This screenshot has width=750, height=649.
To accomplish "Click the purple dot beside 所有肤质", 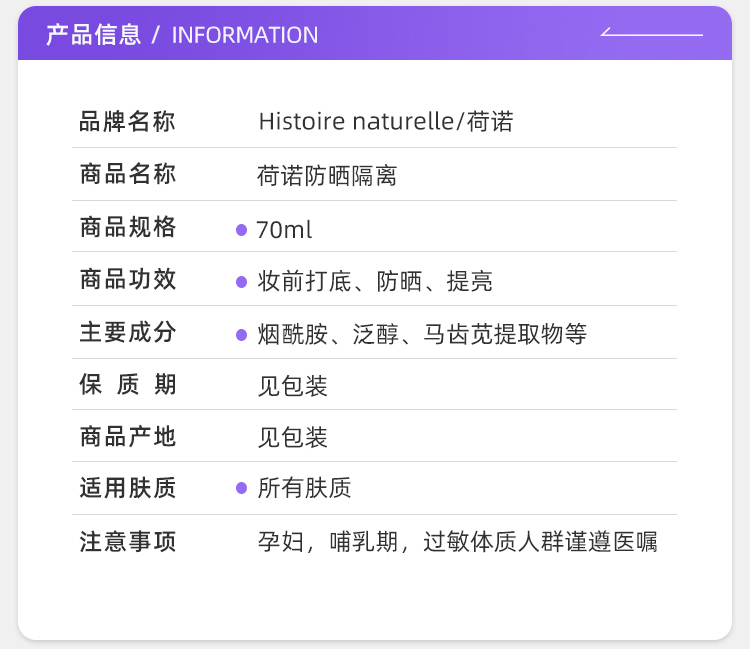I will pos(241,488).
